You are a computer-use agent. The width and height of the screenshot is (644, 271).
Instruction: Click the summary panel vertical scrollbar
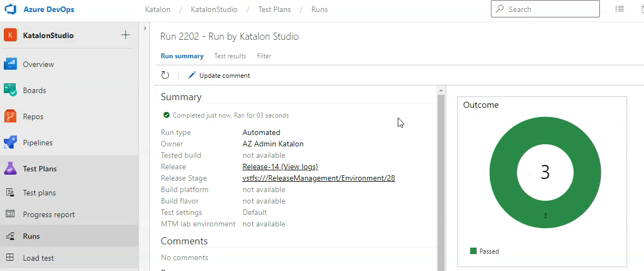(441, 182)
